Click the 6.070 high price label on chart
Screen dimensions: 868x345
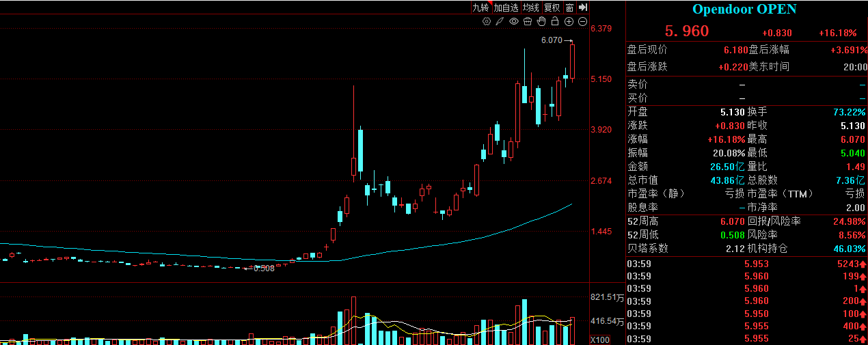pyautogui.click(x=552, y=40)
